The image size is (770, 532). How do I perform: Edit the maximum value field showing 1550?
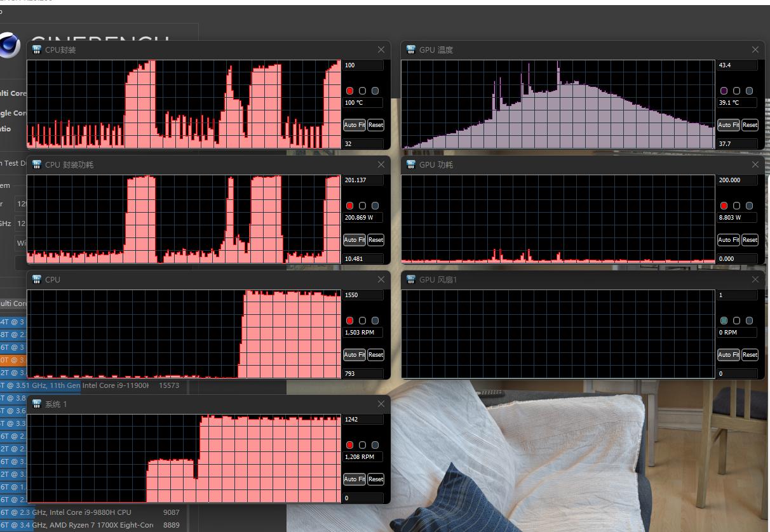363,295
